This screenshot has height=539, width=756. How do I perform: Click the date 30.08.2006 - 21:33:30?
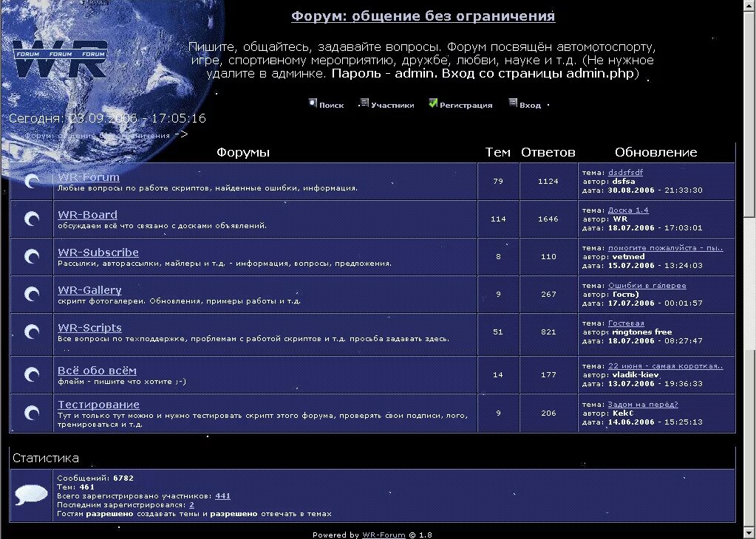pyautogui.click(x=655, y=190)
